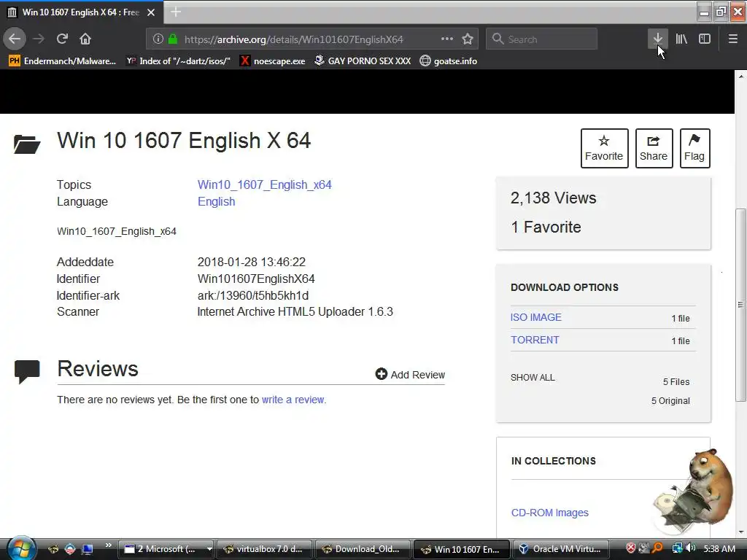Image resolution: width=747 pixels, height=560 pixels.
Task: Reload the current page
Action: (x=62, y=39)
